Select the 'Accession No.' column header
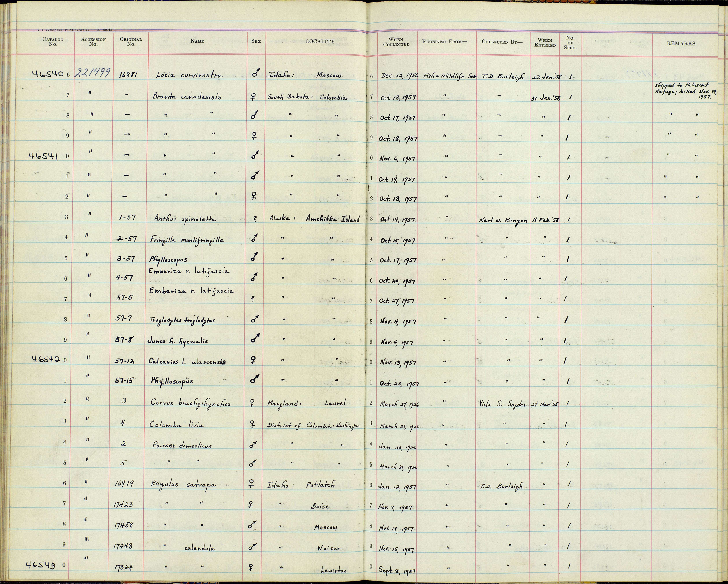 [93, 42]
